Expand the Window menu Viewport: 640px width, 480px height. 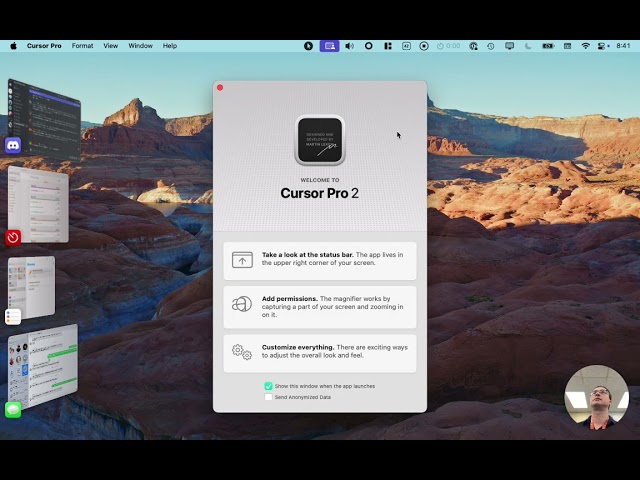click(x=141, y=46)
